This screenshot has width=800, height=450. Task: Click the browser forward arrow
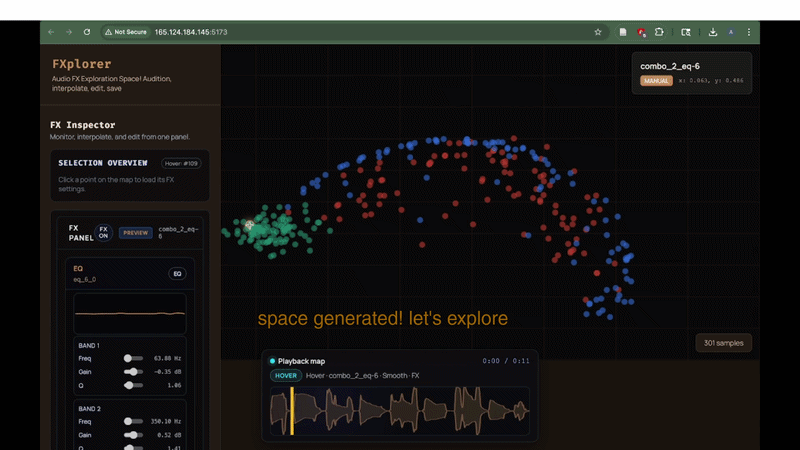click(69, 32)
